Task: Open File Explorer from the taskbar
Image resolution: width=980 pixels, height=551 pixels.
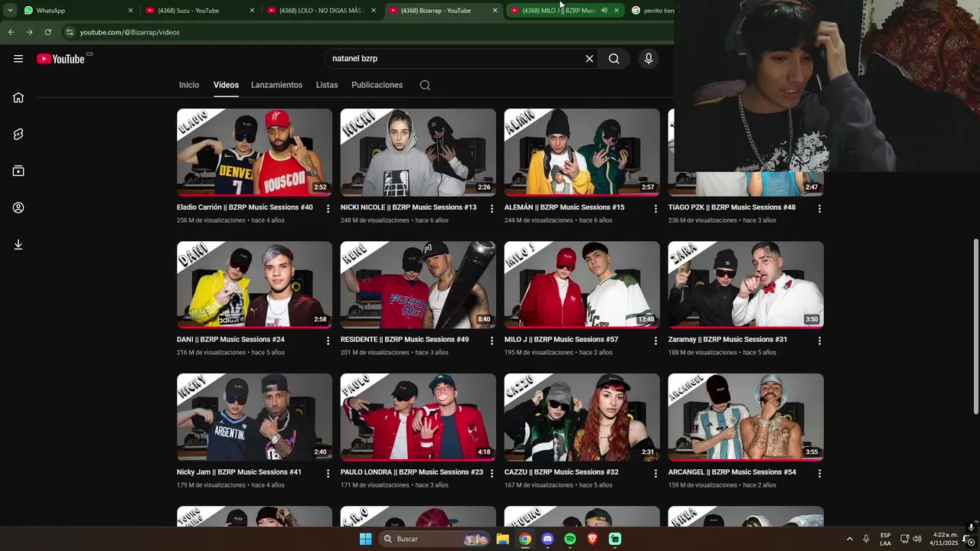Action: [502, 539]
